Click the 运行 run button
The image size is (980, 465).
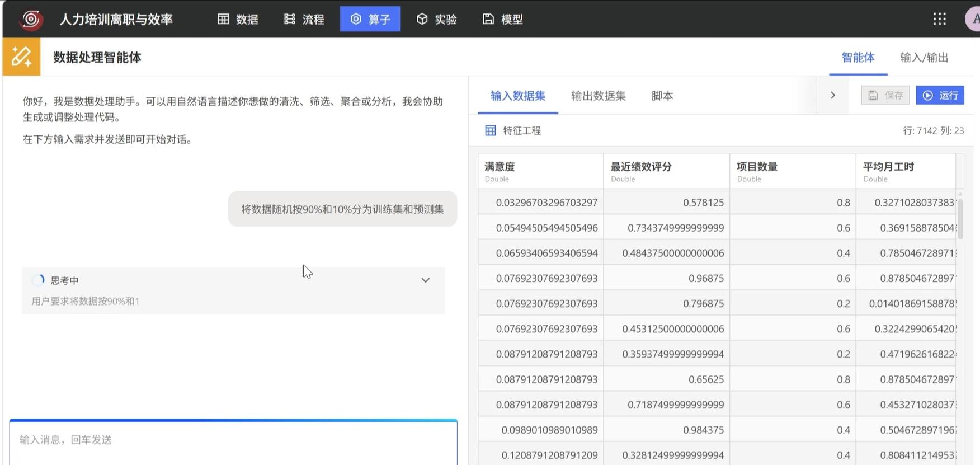(940, 95)
